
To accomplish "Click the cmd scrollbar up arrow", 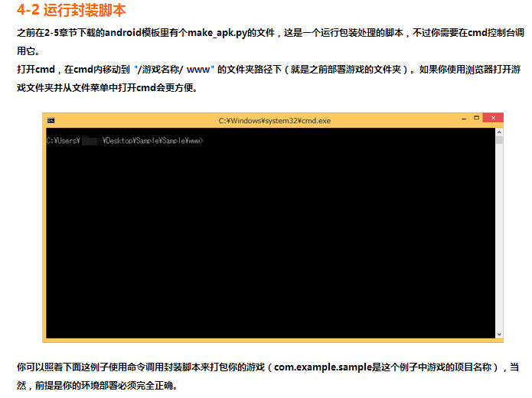I will (499, 132).
